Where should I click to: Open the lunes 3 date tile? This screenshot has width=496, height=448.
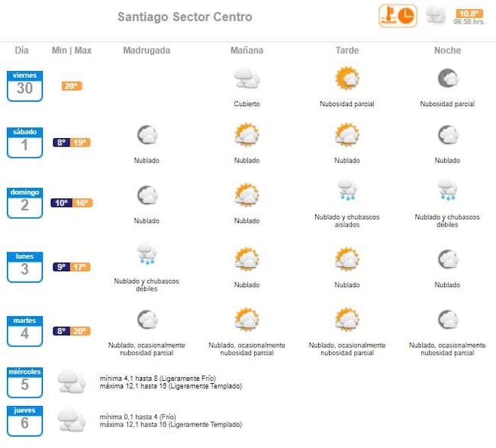24,267
